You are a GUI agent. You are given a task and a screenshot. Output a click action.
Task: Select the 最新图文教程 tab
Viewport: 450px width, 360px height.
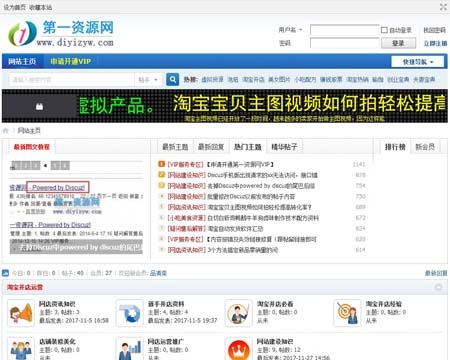click(x=32, y=147)
